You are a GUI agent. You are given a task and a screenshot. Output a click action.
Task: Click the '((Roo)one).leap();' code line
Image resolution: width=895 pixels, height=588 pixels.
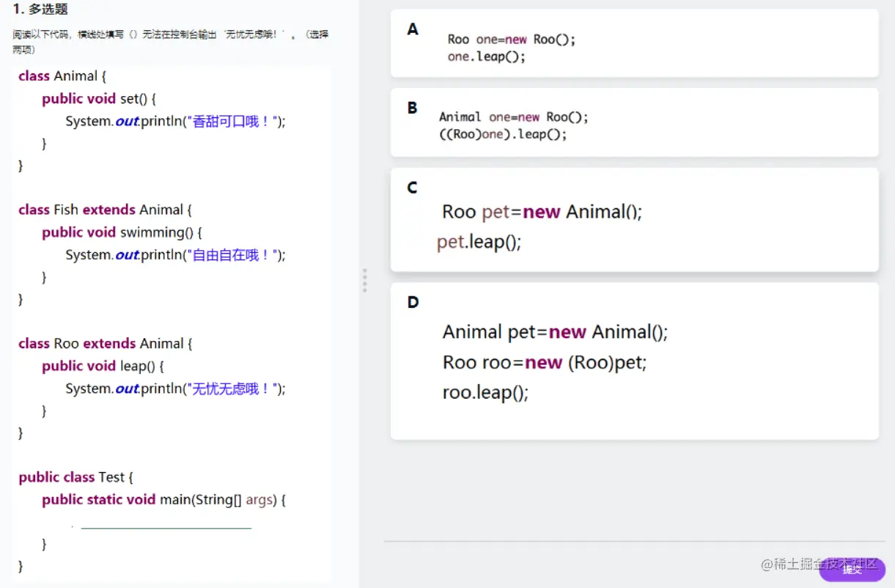pyautogui.click(x=503, y=135)
